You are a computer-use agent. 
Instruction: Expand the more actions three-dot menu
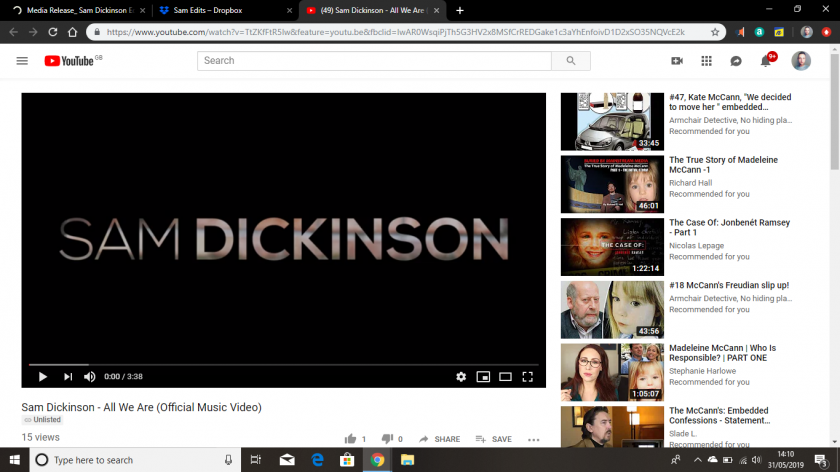click(x=533, y=439)
